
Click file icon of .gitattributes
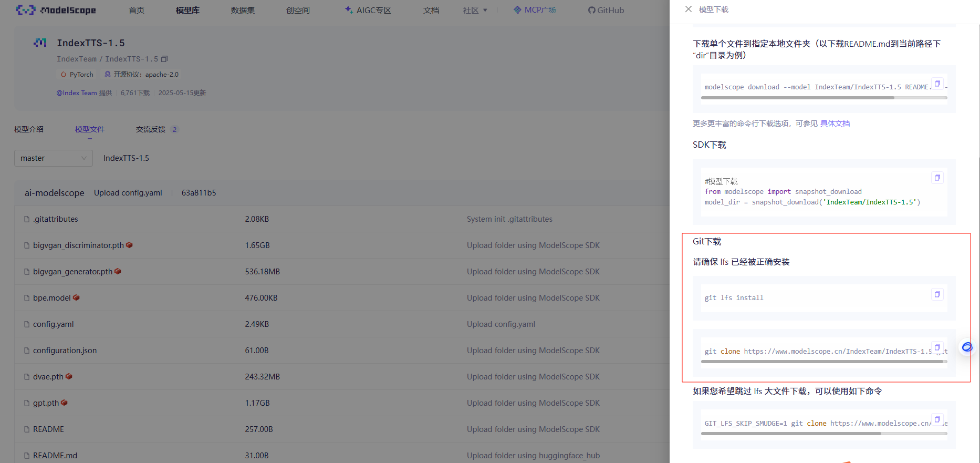point(27,219)
